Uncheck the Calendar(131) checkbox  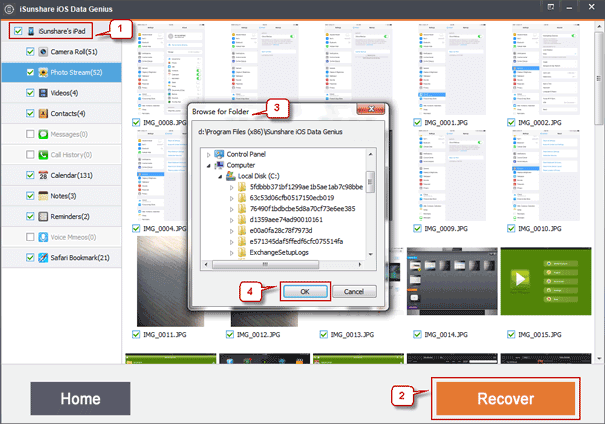[30, 175]
